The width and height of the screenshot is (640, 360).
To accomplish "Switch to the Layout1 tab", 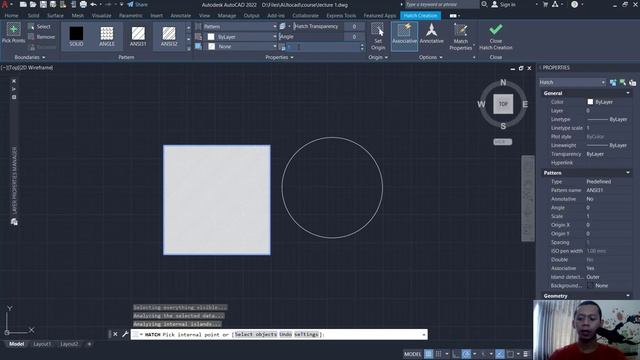I will coord(42,344).
